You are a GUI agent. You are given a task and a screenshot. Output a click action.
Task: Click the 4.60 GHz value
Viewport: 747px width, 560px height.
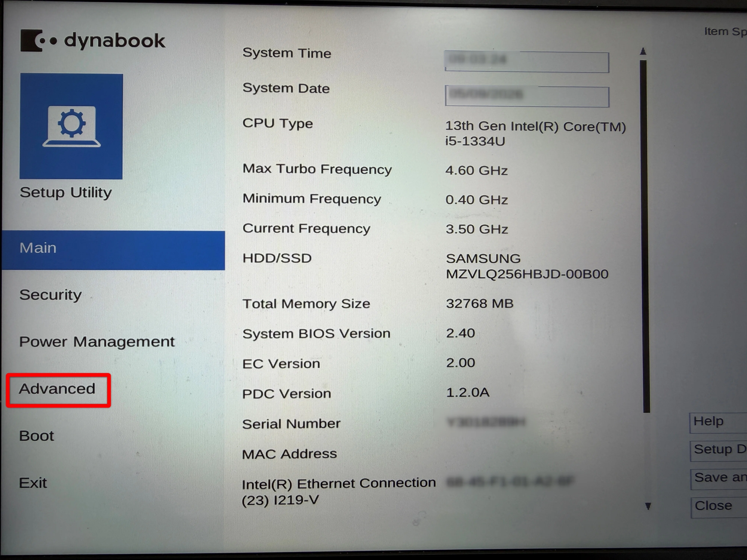click(477, 171)
